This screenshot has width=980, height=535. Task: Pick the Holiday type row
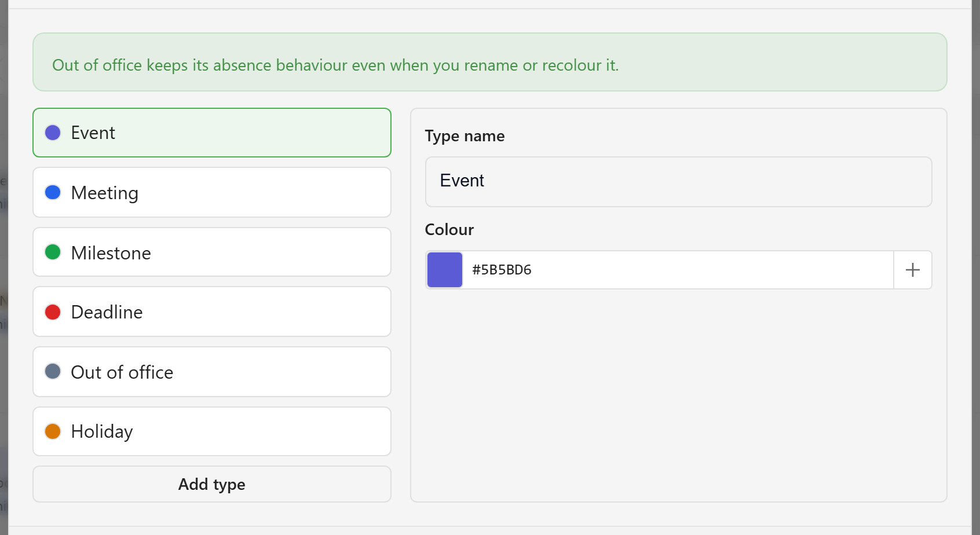point(212,431)
